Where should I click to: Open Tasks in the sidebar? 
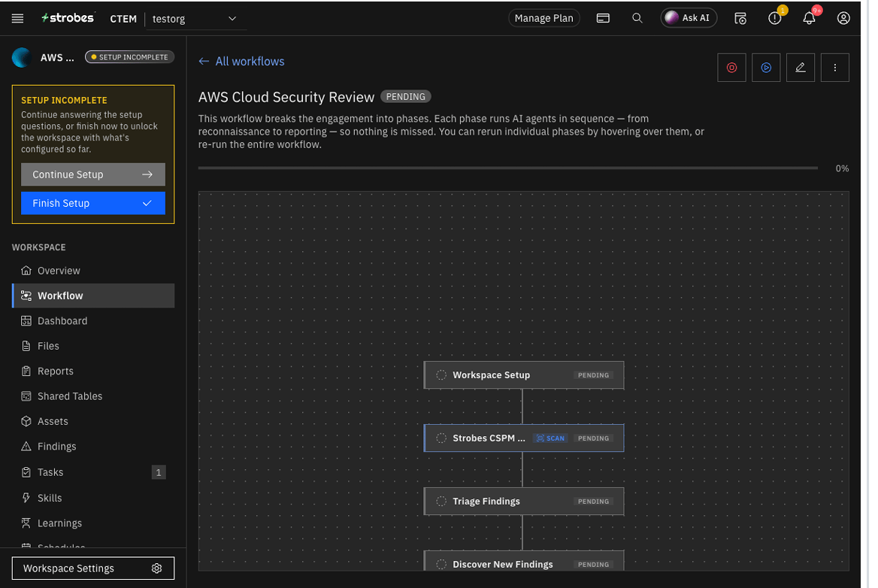tap(93, 473)
